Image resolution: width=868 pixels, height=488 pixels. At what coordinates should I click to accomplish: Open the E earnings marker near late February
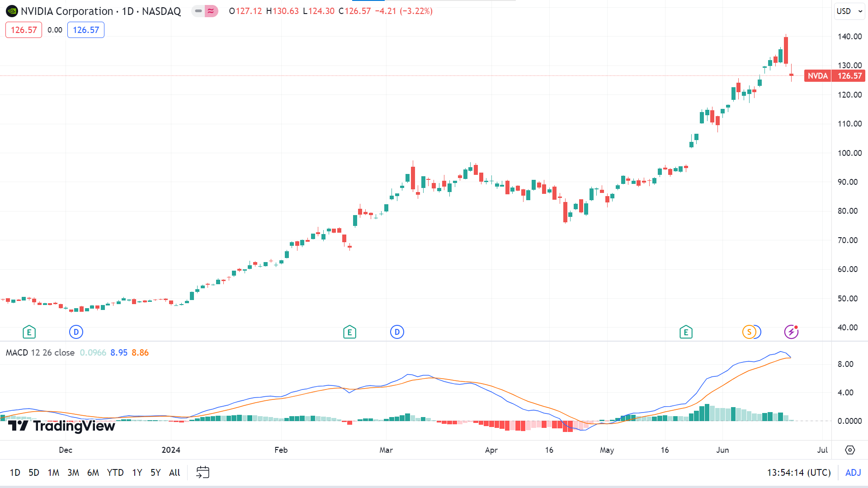(x=349, y=332)
